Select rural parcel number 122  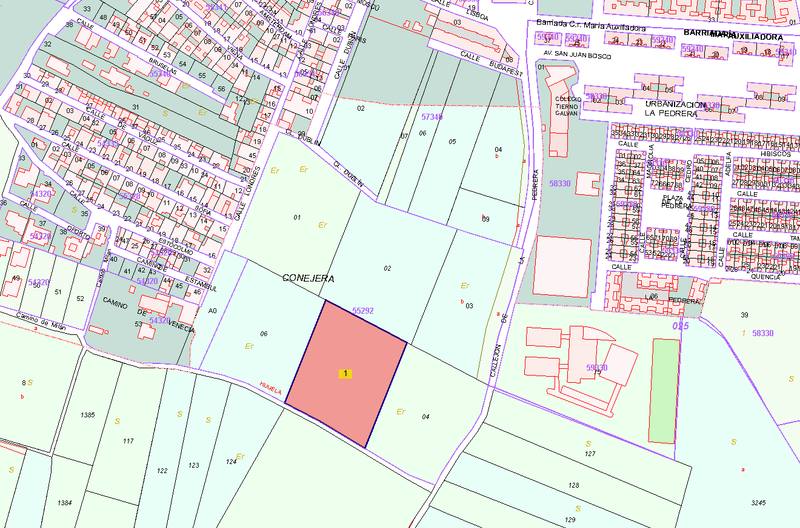(162, 470)
